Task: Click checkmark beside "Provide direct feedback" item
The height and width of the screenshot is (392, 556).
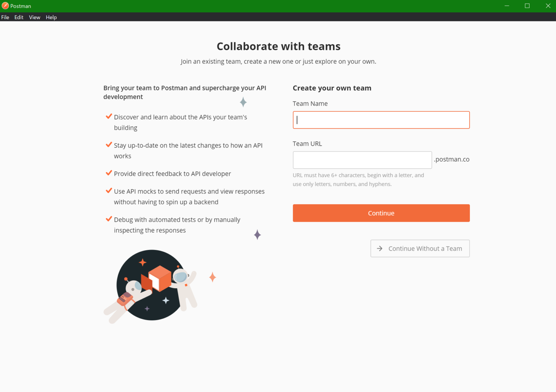Action: (109, 173)
